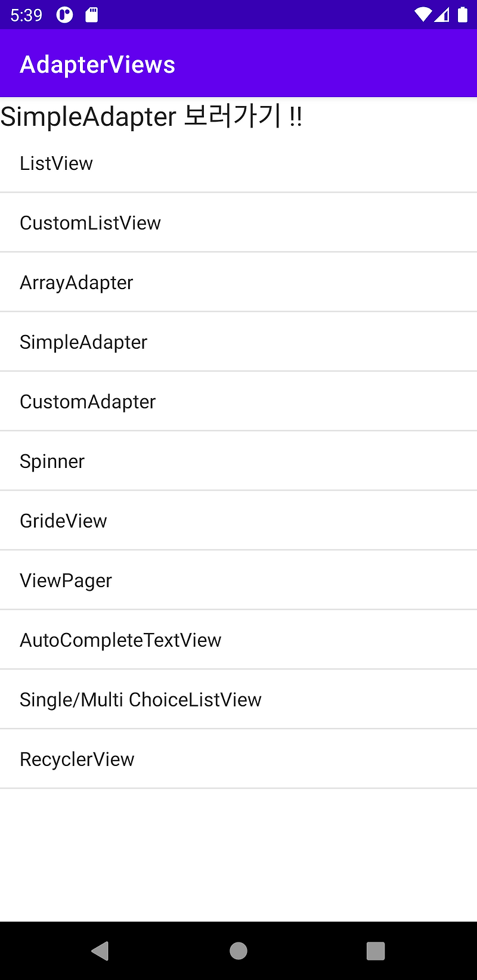Tap the Back navigation button

tap(100, 951)
